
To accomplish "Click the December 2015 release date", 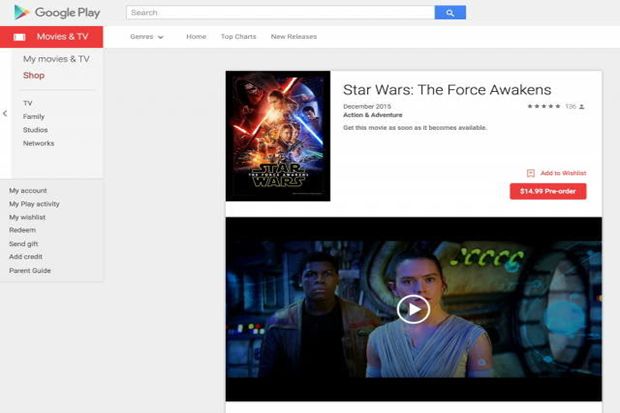I will click(367, 106).
